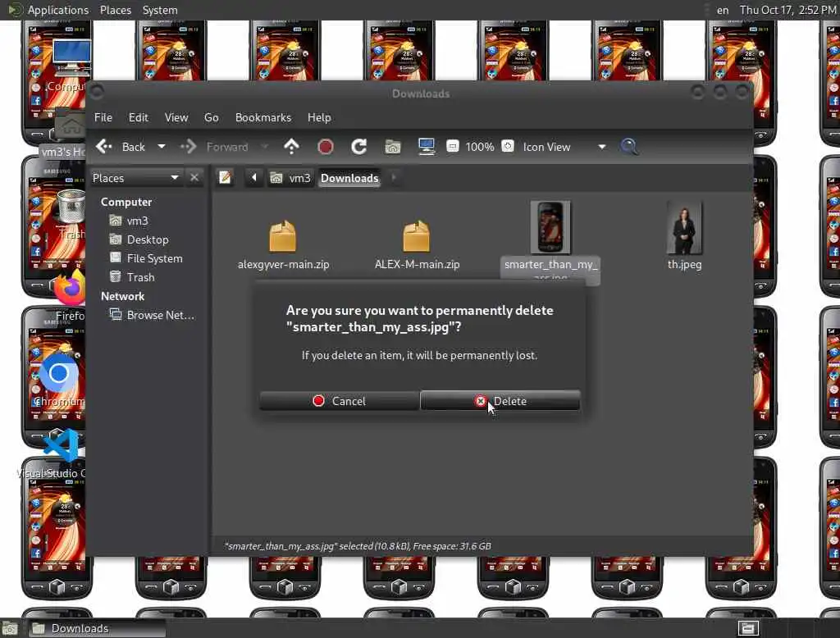Click the zoom out icon
The image size is (840, 638).
pos(453,146)
